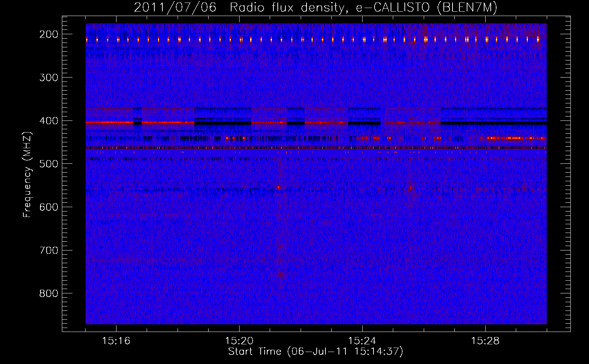Click the 'Frequency (MHZ)' axis title

tap(28, 174)
